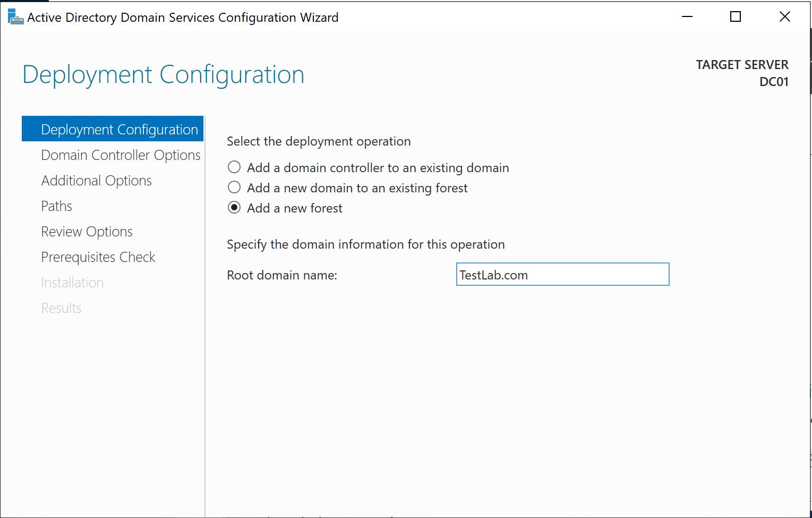The height and width of the screenshot is (518, 812).
Task: Select the Deployment Configuration step in sidebar
Action: click(x=119, y=130)
